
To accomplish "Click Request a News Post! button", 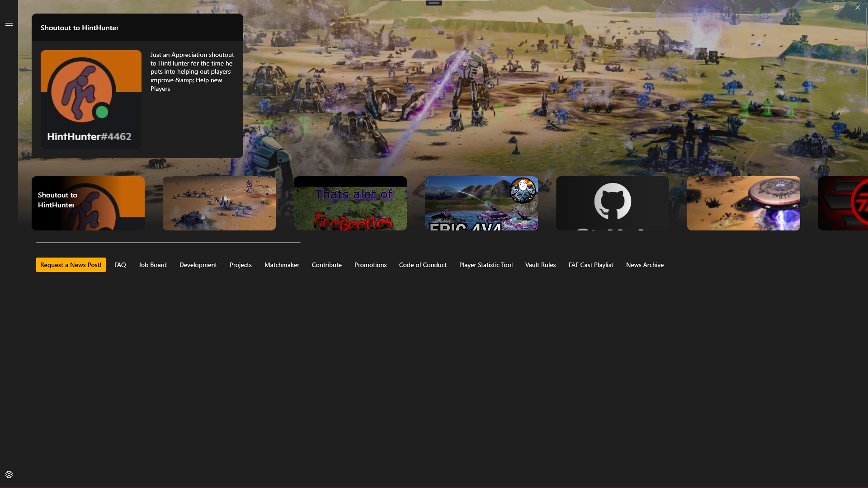I will pos(71,265).
